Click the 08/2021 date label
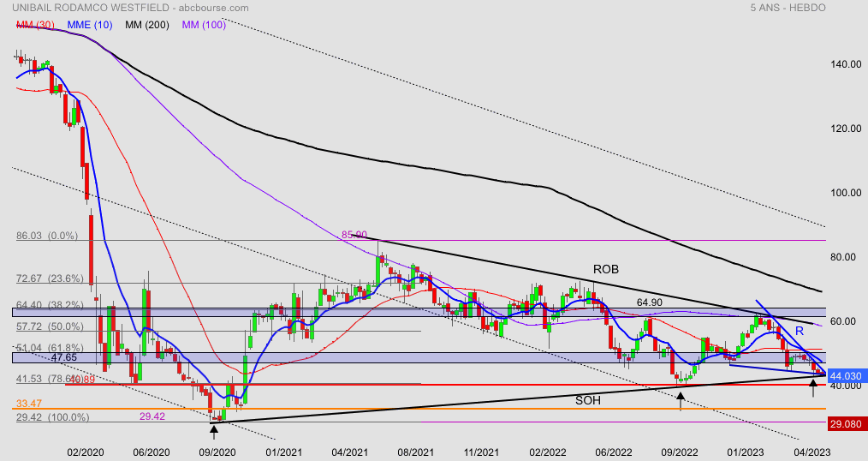Screen dimensions: 868x461 point(415,452)
